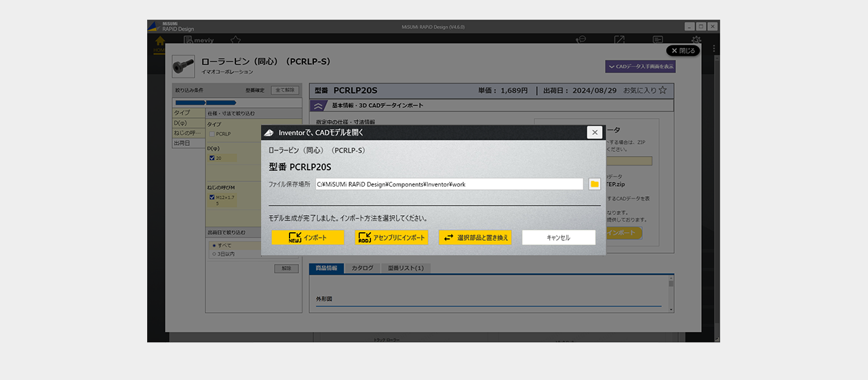The image size is (868, 380).
Task: Collapse the 基本情報・3D CADデータインポート section
Action: point(318,106)
